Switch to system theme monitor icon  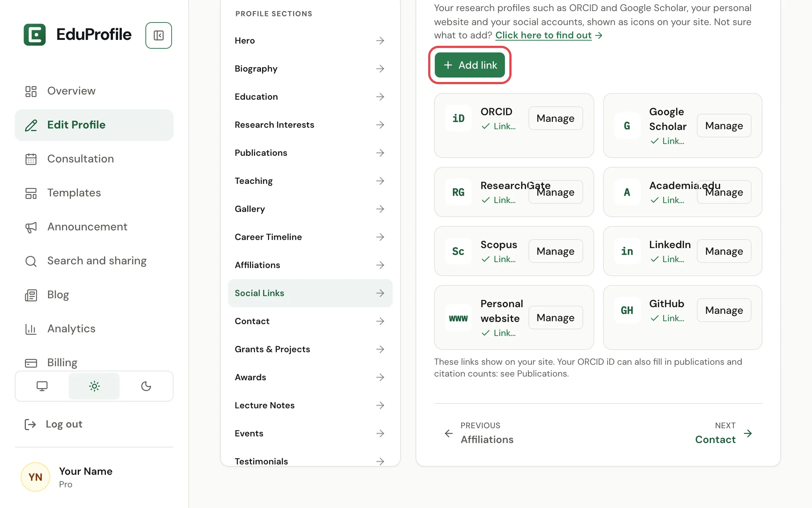tap(42, 386)
